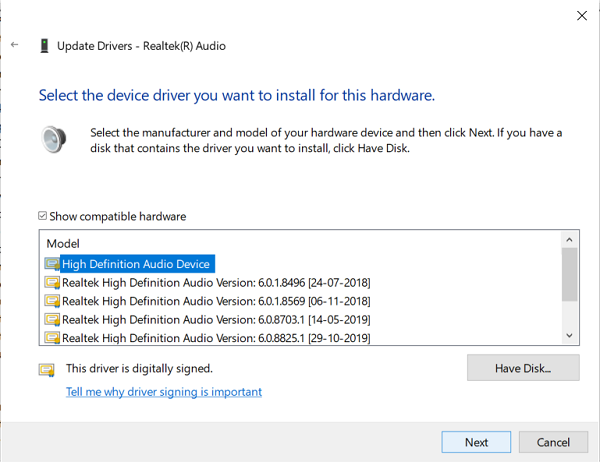
Task: Click the digitally signed certificate icon
Action: (x=47, y=370)
